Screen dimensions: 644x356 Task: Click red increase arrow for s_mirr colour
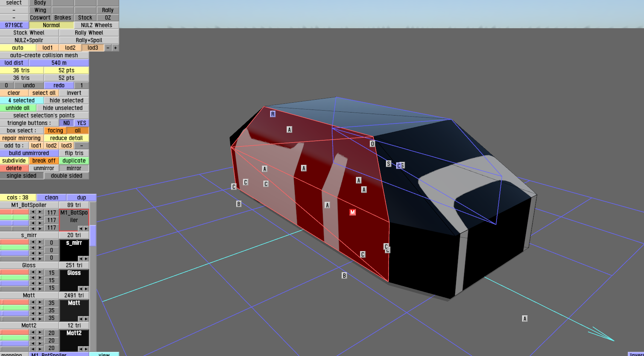click(40, 242)
